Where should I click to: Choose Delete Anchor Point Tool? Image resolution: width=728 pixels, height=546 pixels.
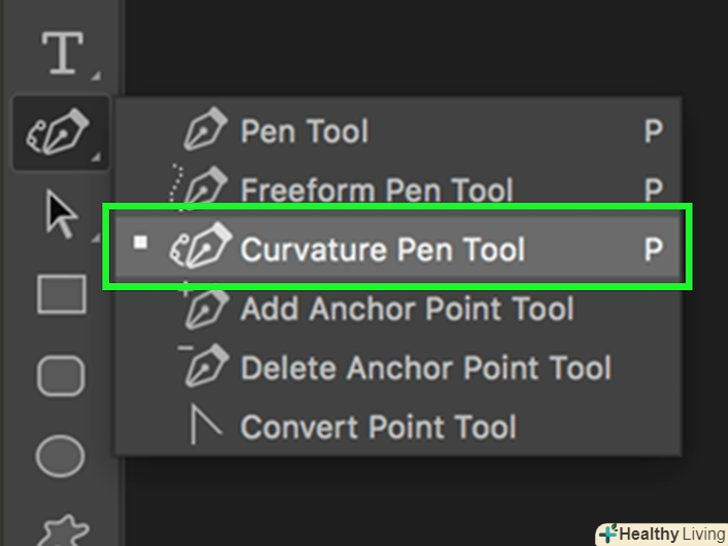point(425,368)
